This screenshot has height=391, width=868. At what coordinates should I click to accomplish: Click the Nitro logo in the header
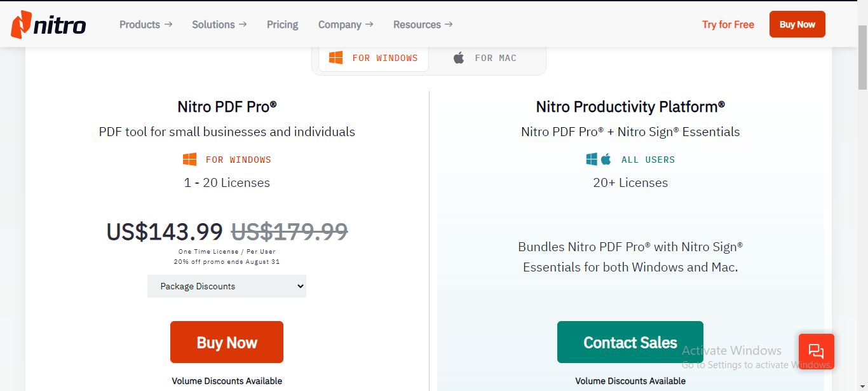pyautogui.click(x=48, y=25)
